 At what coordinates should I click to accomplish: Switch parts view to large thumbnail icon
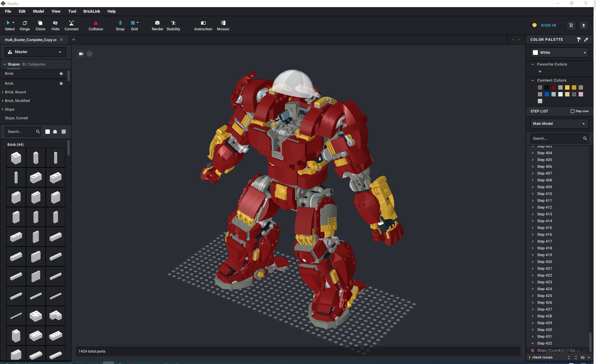click(48, 132)
